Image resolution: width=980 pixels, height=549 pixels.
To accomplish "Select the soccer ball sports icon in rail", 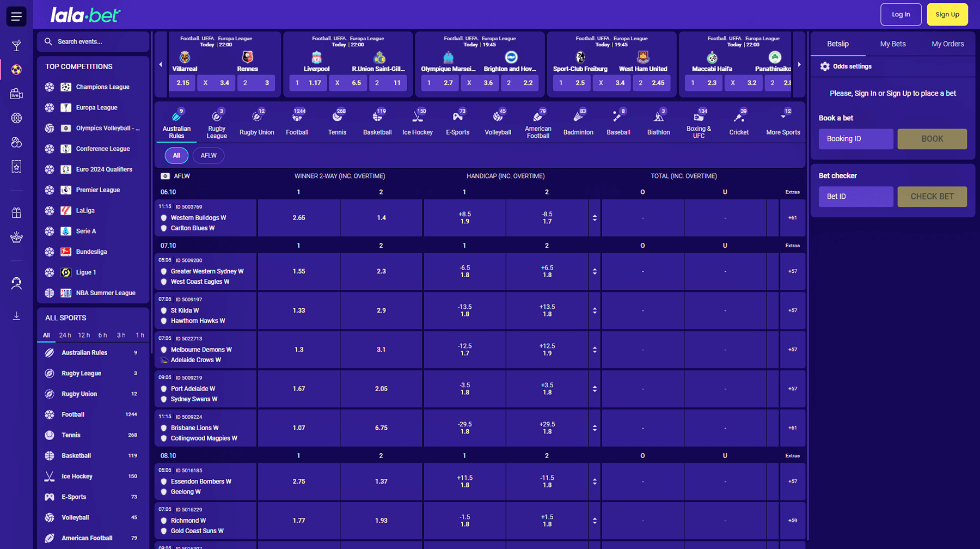I will click(16, 70).
